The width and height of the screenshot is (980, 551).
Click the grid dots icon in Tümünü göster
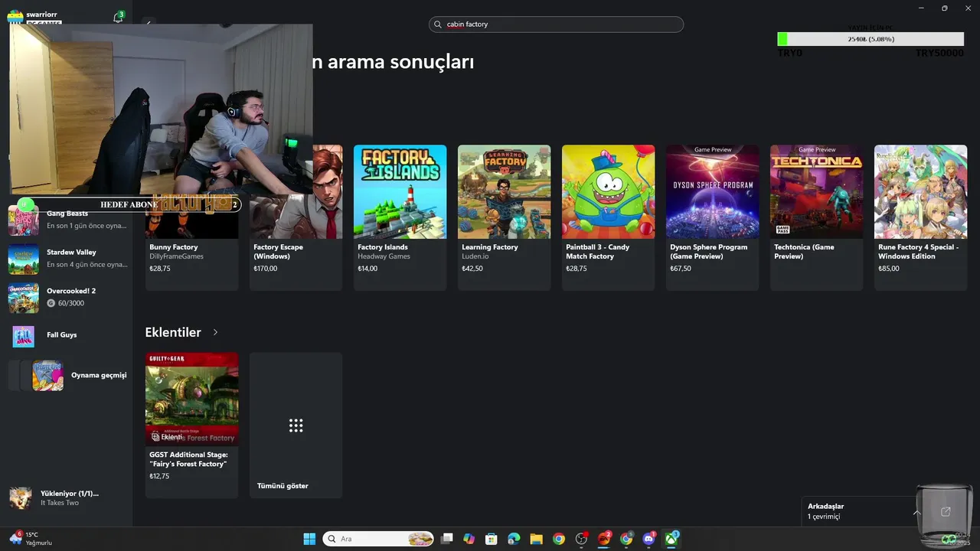[296, 425]
